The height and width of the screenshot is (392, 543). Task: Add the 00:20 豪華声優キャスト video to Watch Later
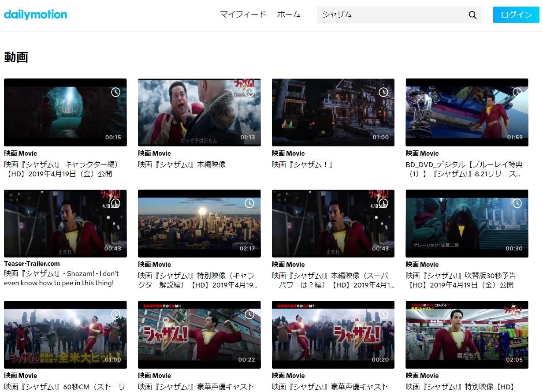click(x=383, y=314)
